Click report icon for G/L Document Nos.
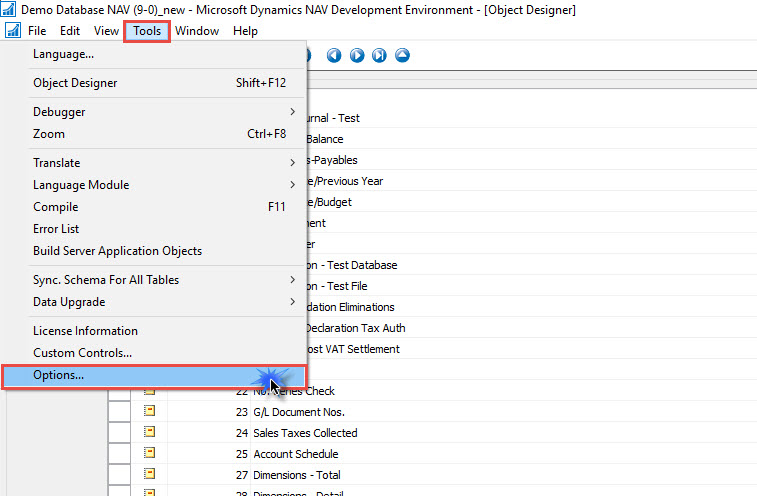Screen dimensions: 757x496 150,411
